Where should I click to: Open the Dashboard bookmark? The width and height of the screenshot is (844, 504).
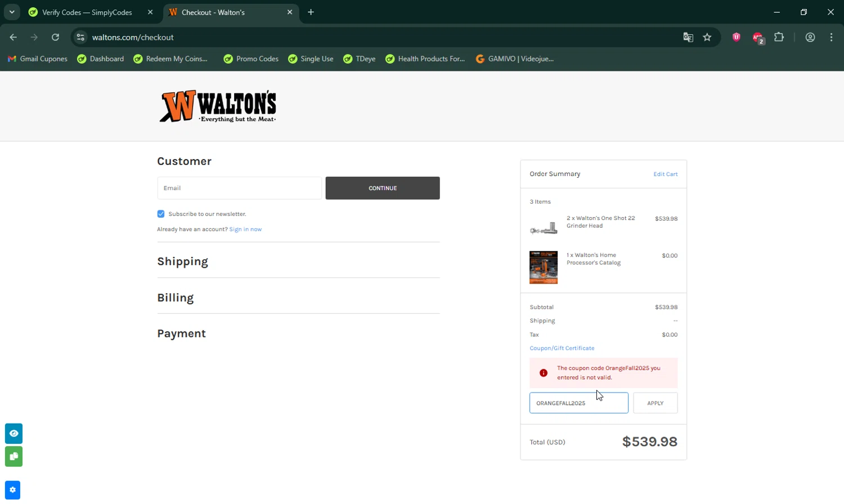click(101, 58)
